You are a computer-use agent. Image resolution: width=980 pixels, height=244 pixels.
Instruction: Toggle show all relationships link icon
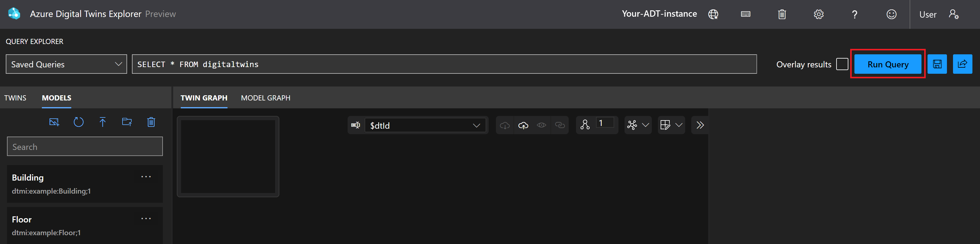coord(560,125)
